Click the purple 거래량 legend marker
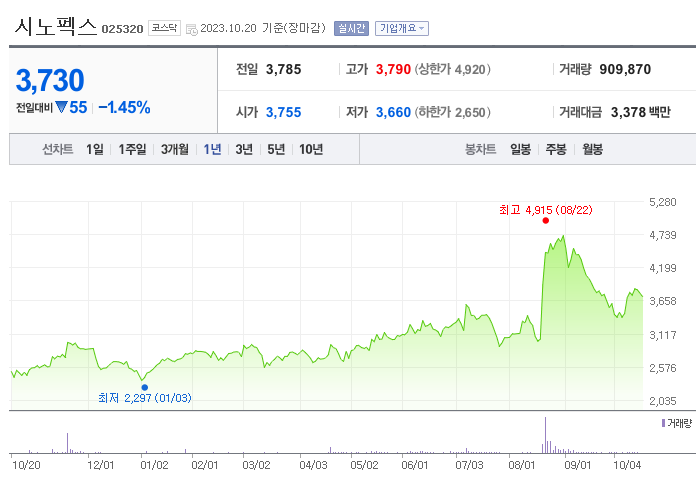Viewport: 696px width, 484px height. 663,423
